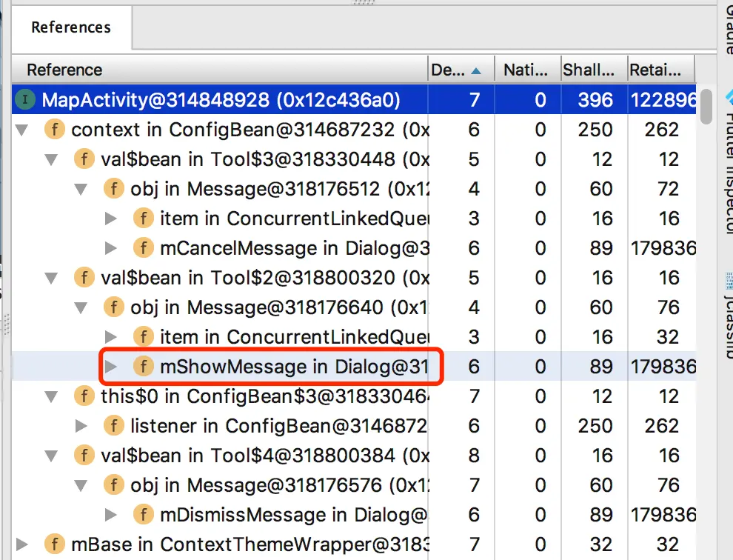Click the field icon of obj in Message@318176640
Image resolution: width=733 pixels, height=560 pixels.
pyautogui.click(x=113, y=307)
